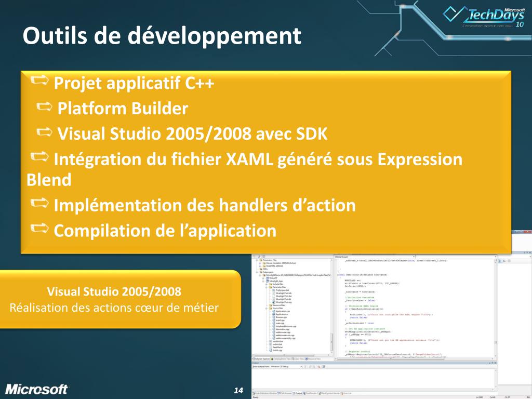The image size is (532, 399).
Task: Switch to the Catalog Items View tab
Action: pos(281,359)
